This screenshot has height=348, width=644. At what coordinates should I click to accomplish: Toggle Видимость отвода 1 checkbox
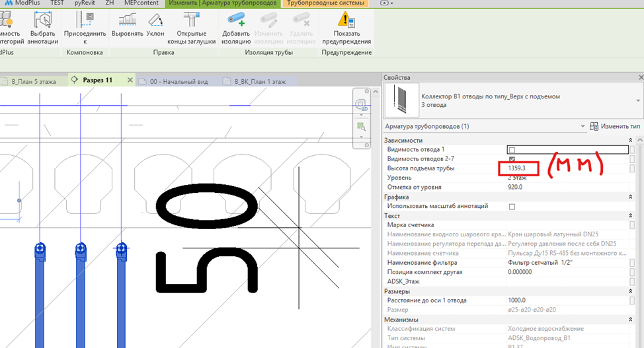click(512, 150)
